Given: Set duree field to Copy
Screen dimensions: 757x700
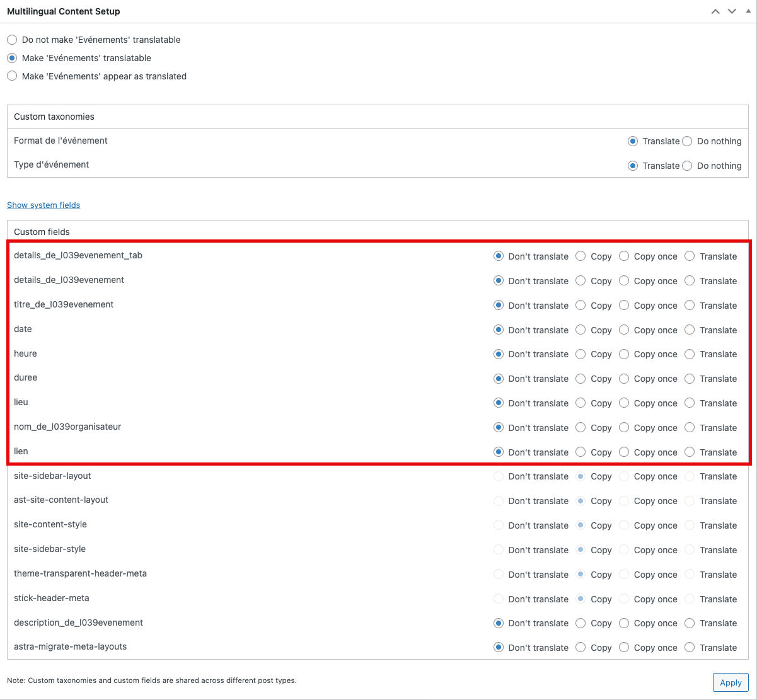Looking at the screenshot, I should [x=581, y=379].
